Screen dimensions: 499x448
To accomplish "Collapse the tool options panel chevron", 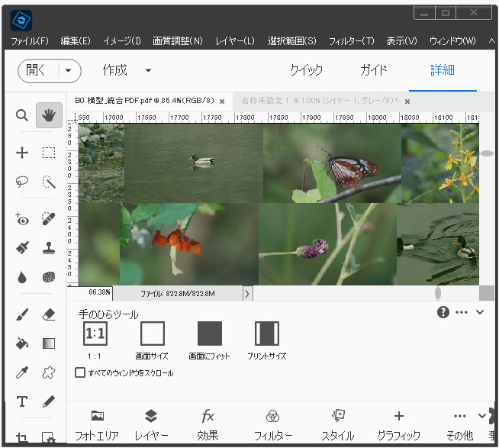I will pyautogui.click(x=480, y=312).
